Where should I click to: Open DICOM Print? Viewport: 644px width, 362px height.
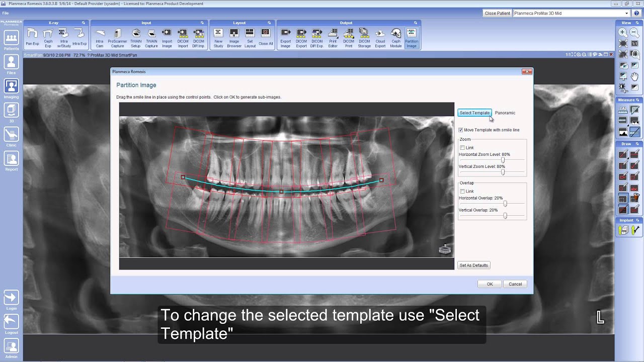[x=349, y=38]
